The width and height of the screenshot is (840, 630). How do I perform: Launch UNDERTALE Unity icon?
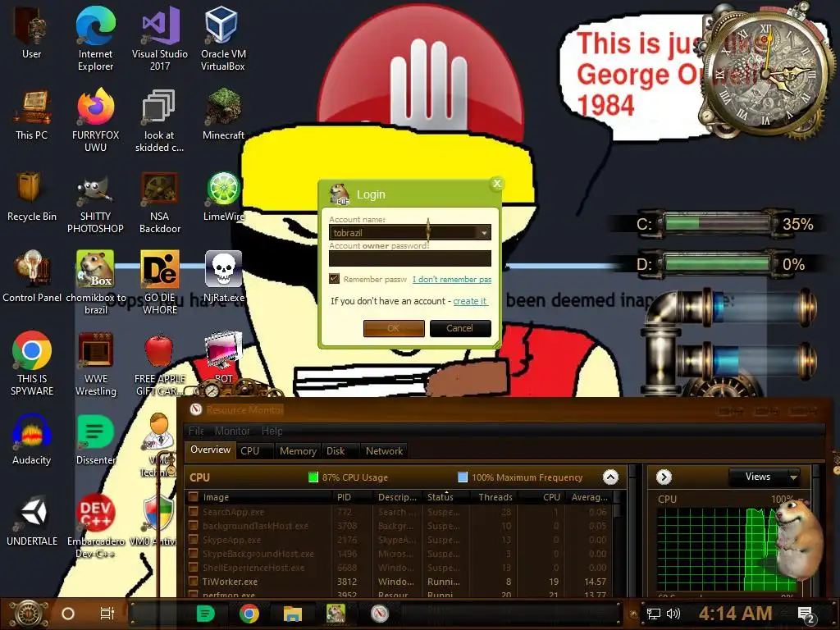click(31, 521)
